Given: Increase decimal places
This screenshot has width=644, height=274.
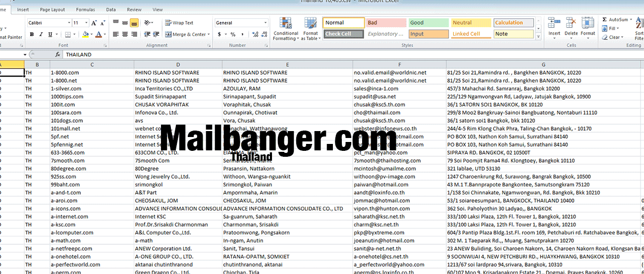Looking at the screenshot, I should click(255, 35).
